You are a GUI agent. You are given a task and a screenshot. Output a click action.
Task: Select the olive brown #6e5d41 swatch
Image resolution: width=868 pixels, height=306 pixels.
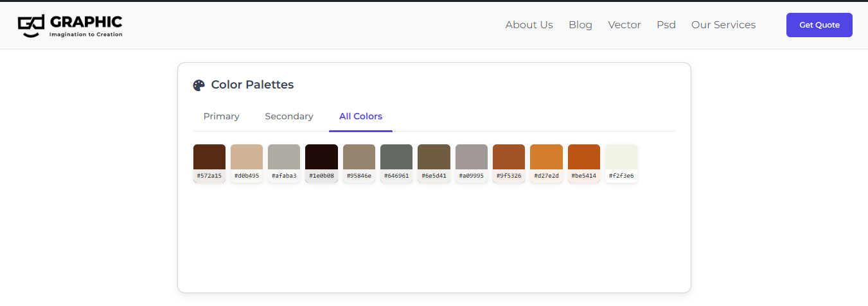click(434, 164)
